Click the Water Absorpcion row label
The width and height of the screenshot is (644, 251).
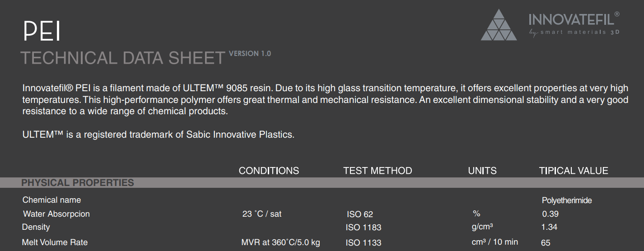[x=56, y=214]
